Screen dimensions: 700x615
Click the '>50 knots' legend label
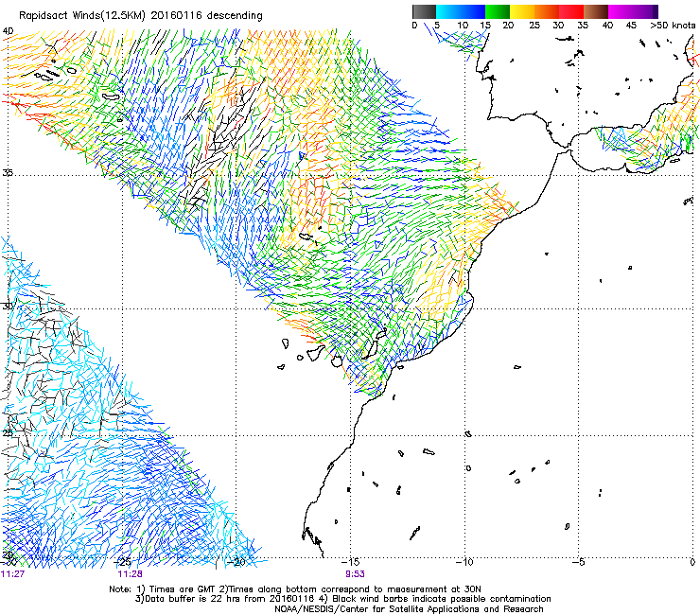point(673,26)
